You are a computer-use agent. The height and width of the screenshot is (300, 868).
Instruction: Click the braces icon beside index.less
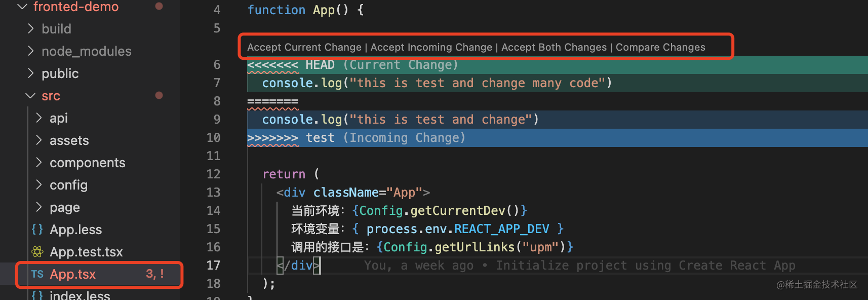(x=37, y=295)
